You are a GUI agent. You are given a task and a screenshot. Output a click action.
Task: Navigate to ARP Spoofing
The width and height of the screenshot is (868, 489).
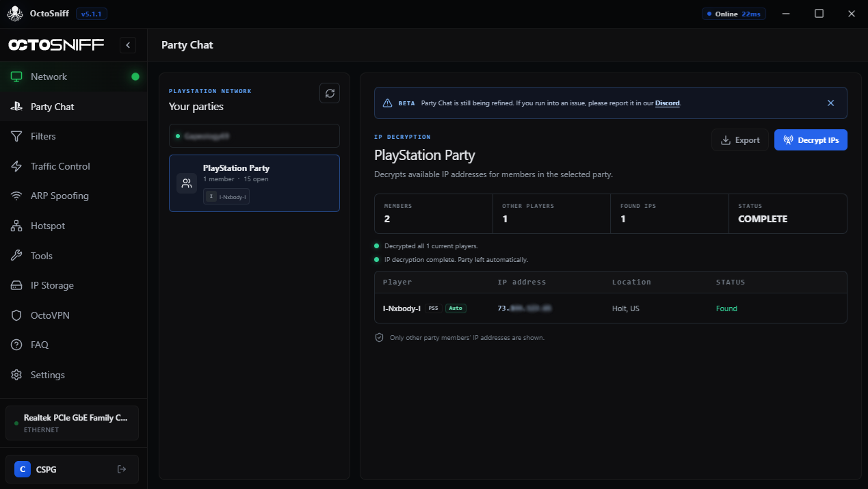point(73,196)
